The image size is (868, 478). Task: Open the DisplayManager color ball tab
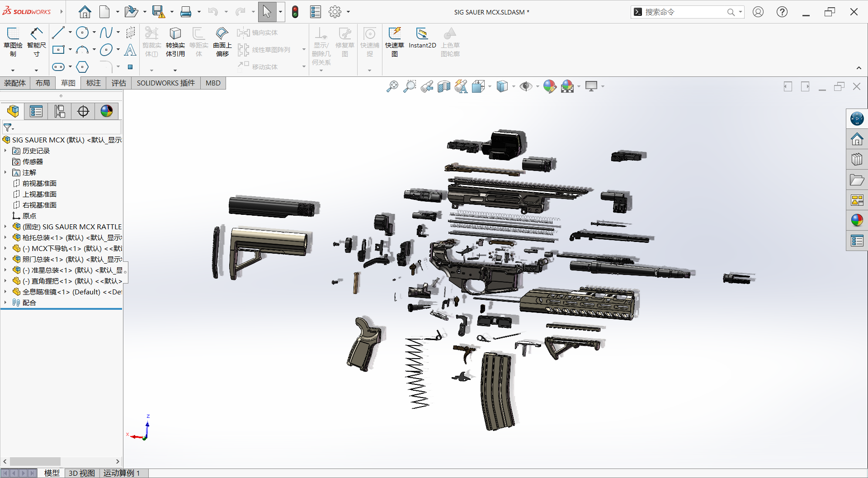tap(107, 111)
